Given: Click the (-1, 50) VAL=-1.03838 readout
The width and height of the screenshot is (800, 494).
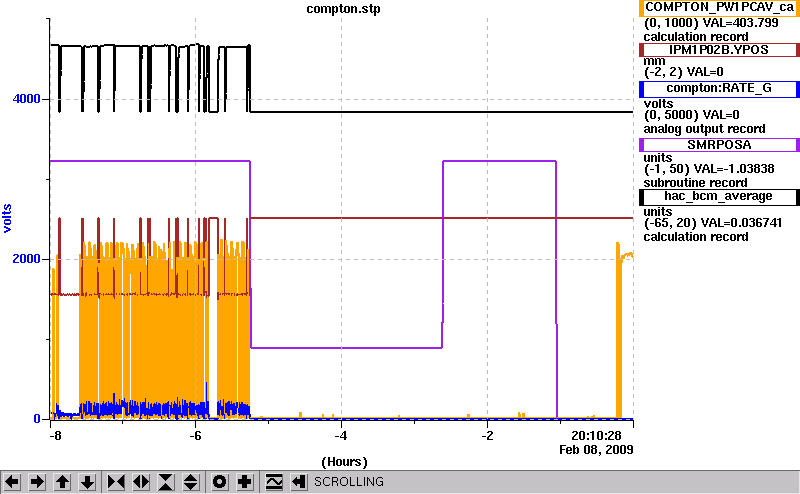Looking at the screenshot, I should tap(709, 169).
